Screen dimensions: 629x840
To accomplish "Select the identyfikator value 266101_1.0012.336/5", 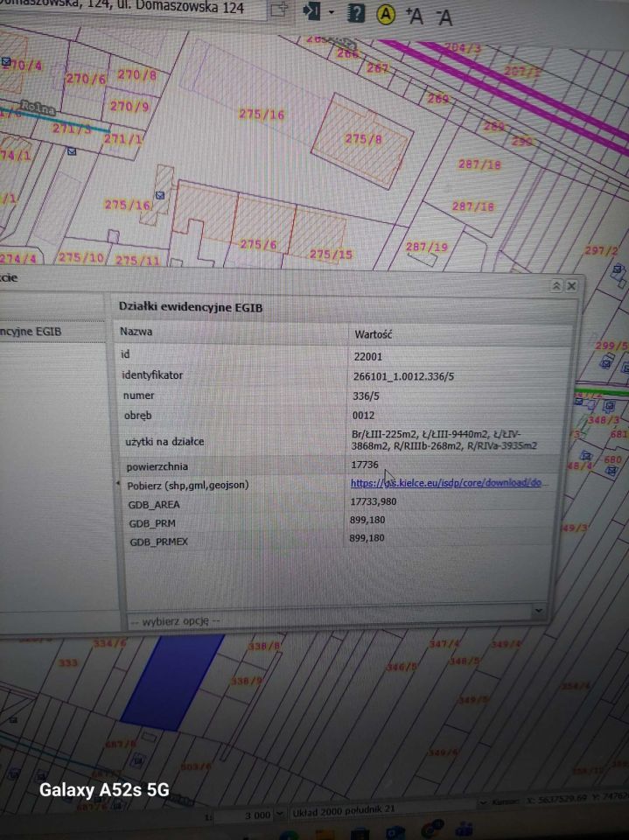I will click(403, 376).
